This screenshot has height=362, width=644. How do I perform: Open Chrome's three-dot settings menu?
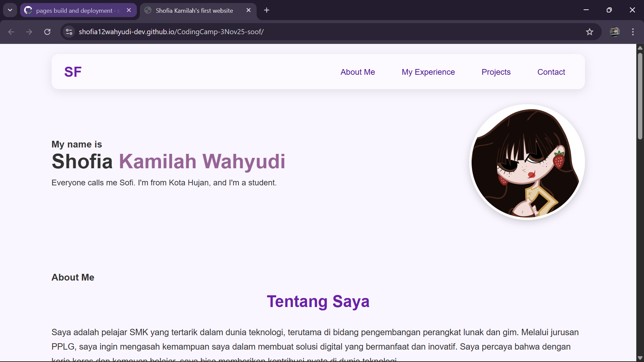coord(633,32)
